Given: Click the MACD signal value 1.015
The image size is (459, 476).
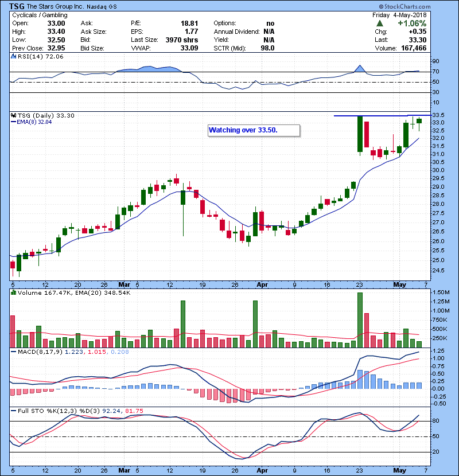Looking at the screenshot, I should [x=97, y=352].
